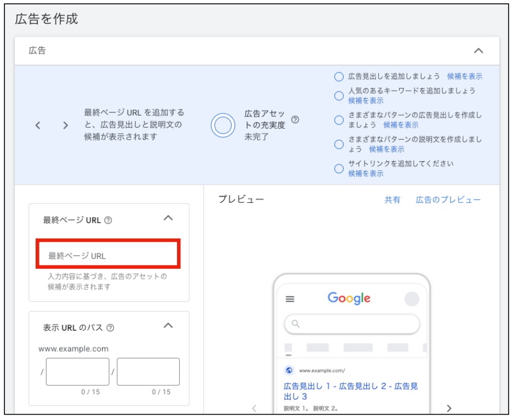Click globe icon beside www.example.com in preview
Viewport: 513px width, 420px height.
[x=289, y=370]
